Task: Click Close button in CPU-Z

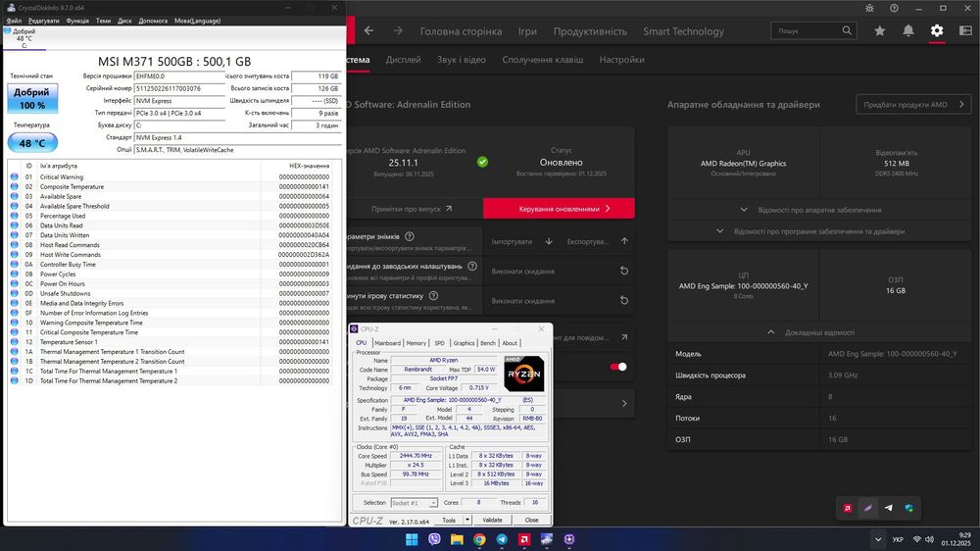Action: pyautogui.click(x=531, y=520)
